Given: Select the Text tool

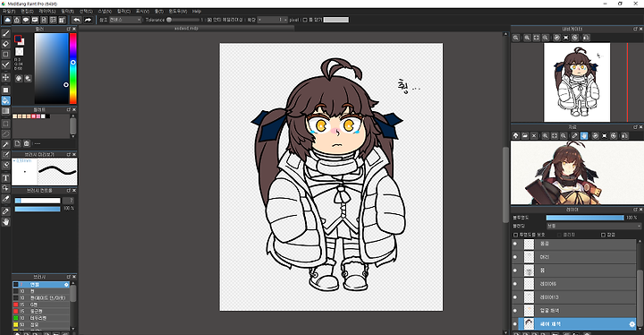Looking at the screenshot, I should pos(5,177).
